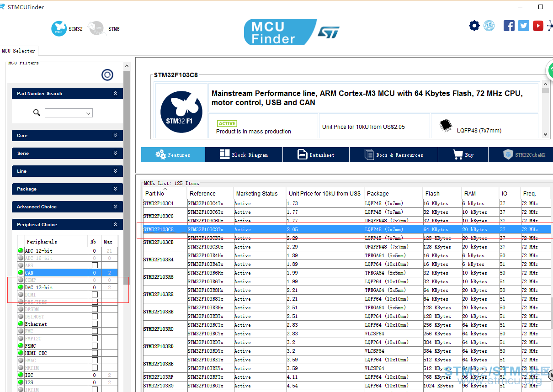Click the CAN Nb value cell
The height and width of the screenshot is (392, 553).
(95, 273)
